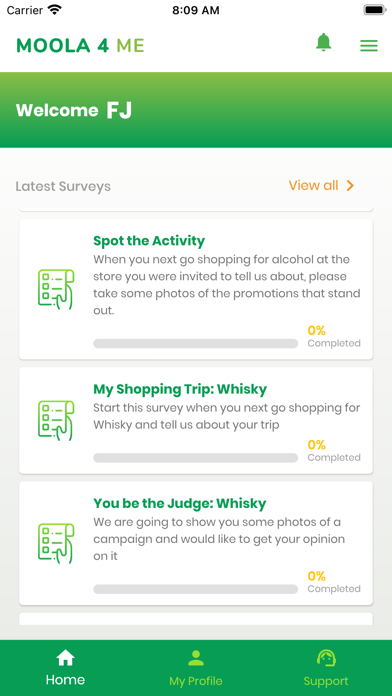
Task: Select the Spot the Activity description text
Action: pos(226,285)
